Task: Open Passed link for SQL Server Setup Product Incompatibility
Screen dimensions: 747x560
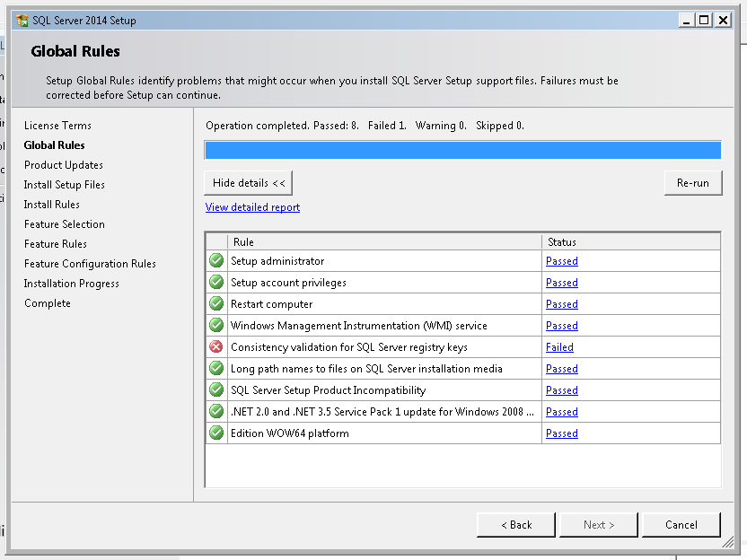Action: pos(562,390)
